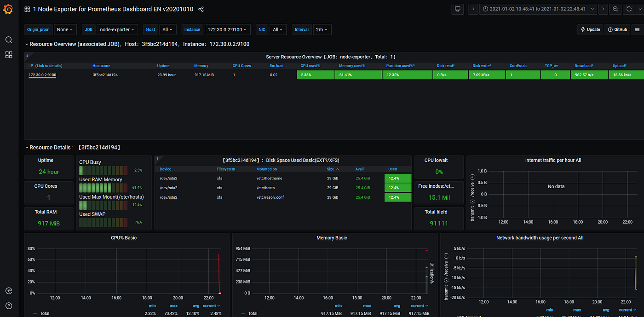Viewport: 644px width, 317px height.
Task: Shift time range forward with right arrow
Action: (x=603, y=9)
